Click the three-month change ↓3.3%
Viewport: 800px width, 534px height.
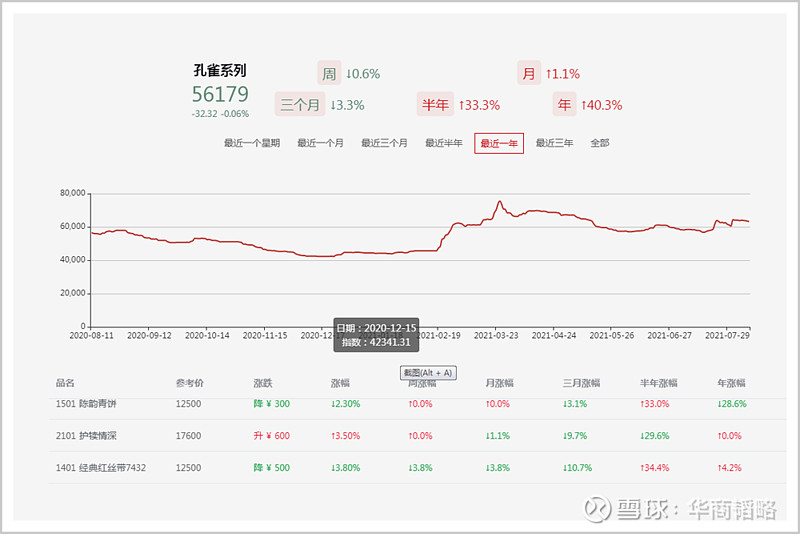tap(347, 105)
